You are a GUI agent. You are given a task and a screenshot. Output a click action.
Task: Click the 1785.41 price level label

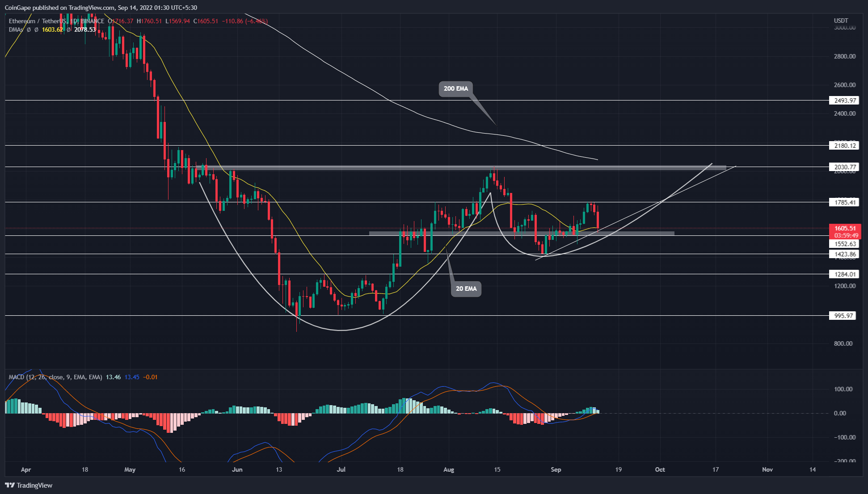point(844,202)
